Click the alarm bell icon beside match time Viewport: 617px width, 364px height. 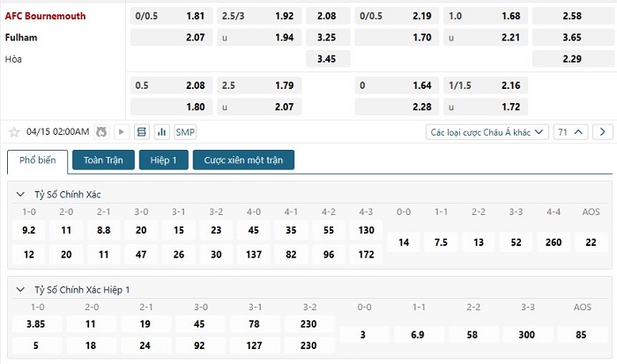point(101,132)
